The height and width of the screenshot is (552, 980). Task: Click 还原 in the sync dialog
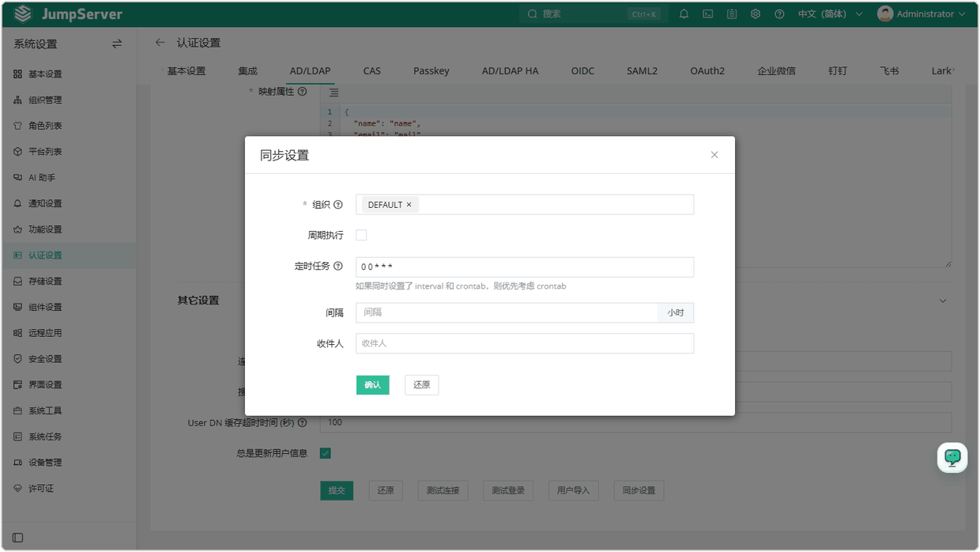(421, 385)
